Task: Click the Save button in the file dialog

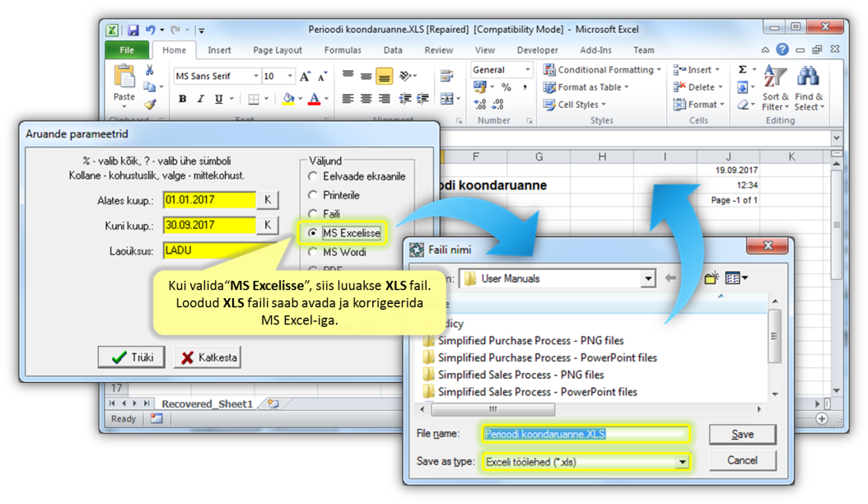Action: pos(742,434)
